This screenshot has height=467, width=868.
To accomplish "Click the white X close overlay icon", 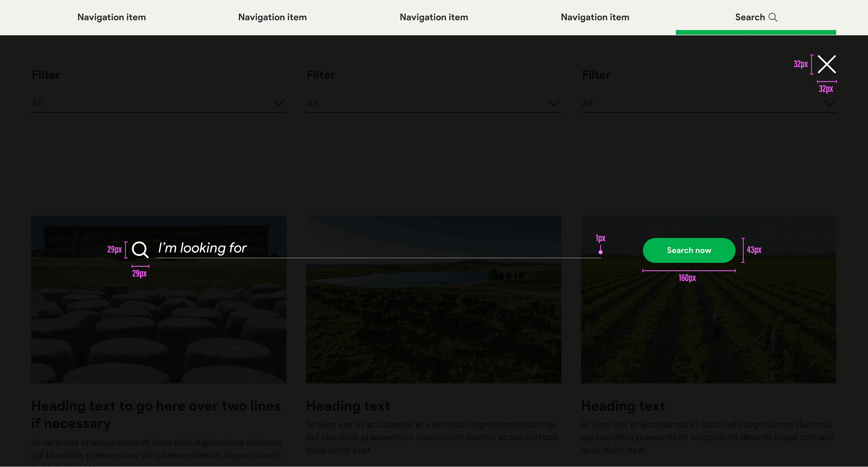I will coord(827,65).
